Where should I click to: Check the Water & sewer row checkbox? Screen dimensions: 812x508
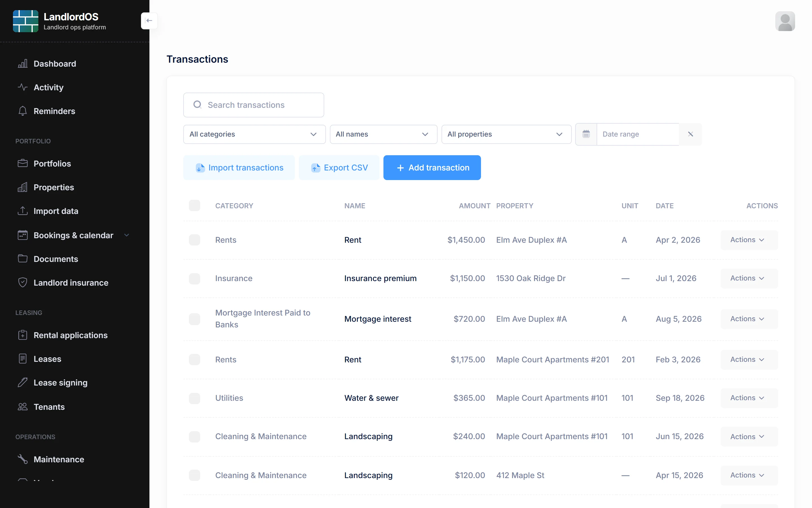(194, 398)
